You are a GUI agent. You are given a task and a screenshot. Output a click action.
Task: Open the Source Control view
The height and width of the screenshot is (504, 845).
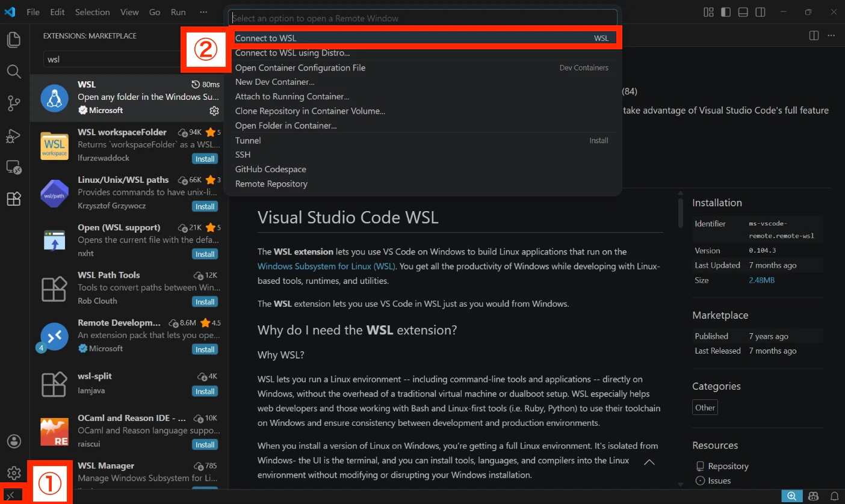14,103
